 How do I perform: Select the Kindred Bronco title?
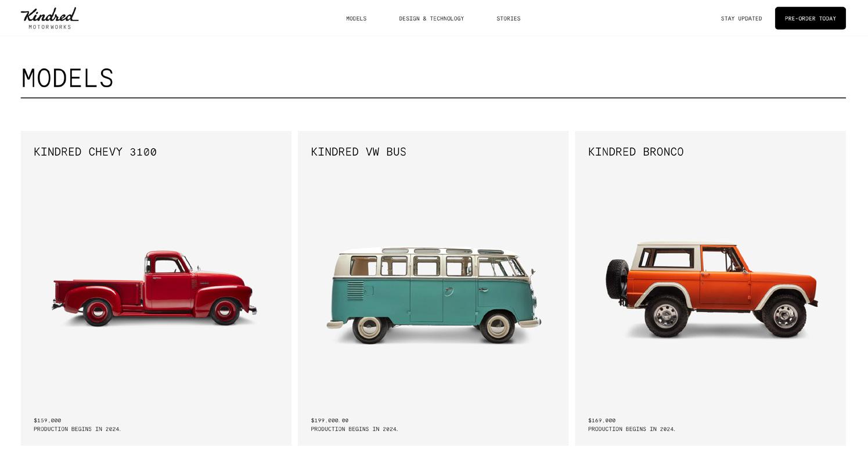pyautogui.click(x=636, y=152)
